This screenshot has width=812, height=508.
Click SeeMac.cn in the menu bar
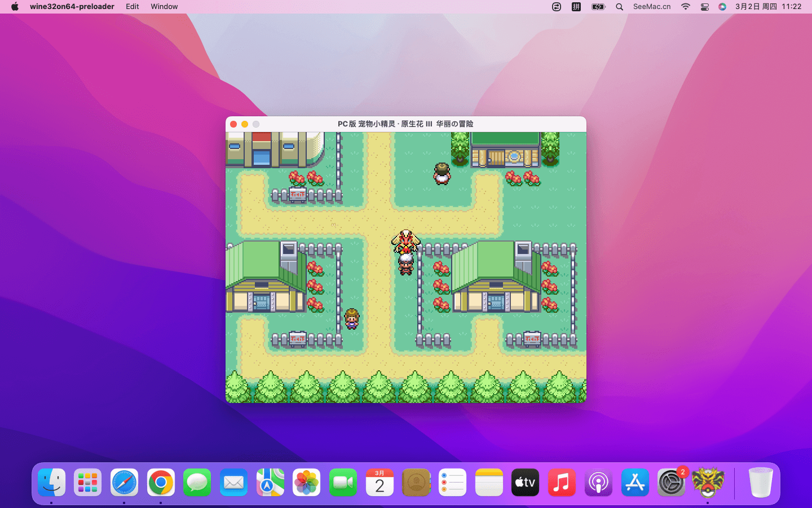pyautogui.click(x=652, y=7)
